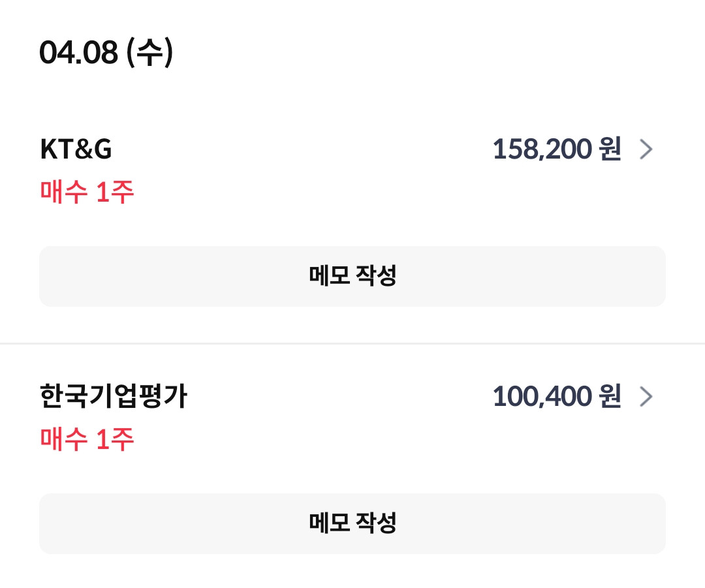Click the divider line between the two trades
Viewport: 705px width, 588px height.
pyautogui.click(x=352, y=343)
